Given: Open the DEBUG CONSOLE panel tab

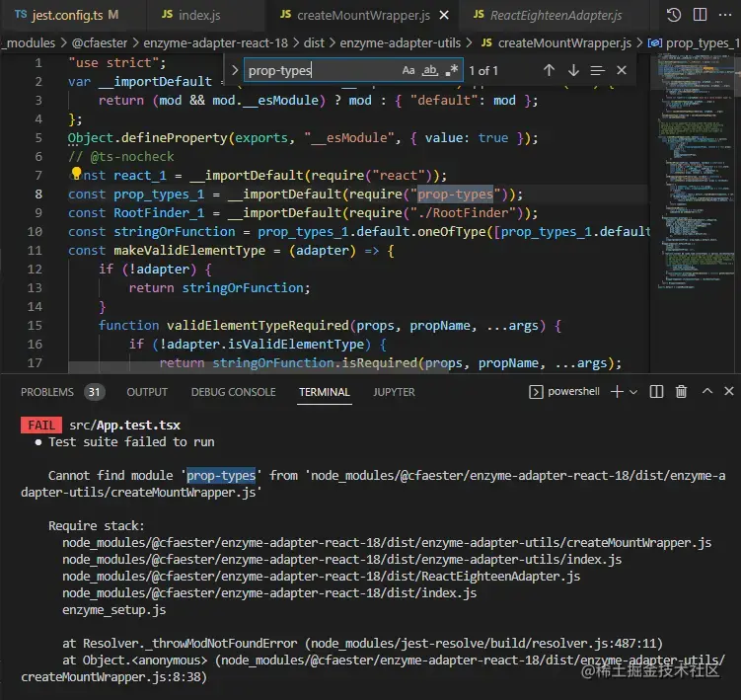Looking at the screenshot, I should pyautogui.click(x=234, y=392).
